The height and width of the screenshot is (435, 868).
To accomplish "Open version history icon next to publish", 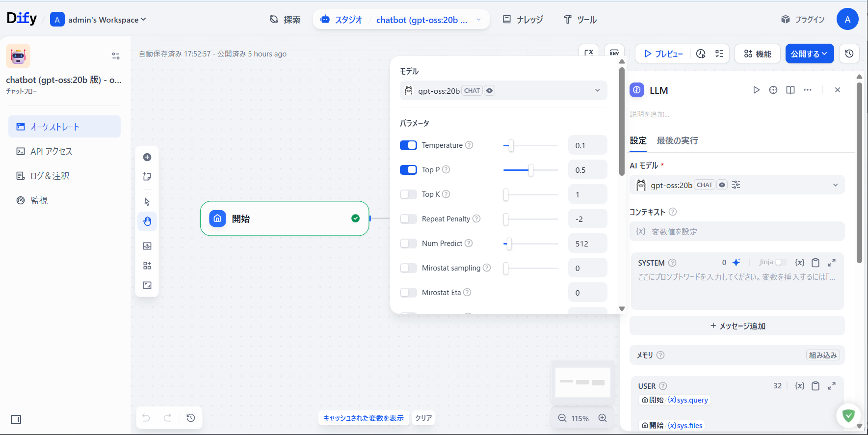I will [849, 54].
